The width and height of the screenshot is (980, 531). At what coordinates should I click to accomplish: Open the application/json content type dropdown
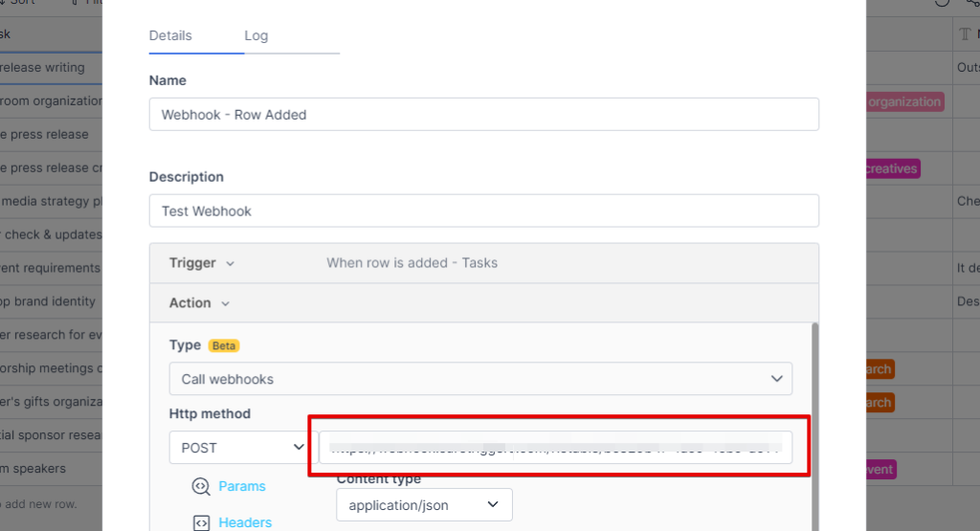point(424,504)
